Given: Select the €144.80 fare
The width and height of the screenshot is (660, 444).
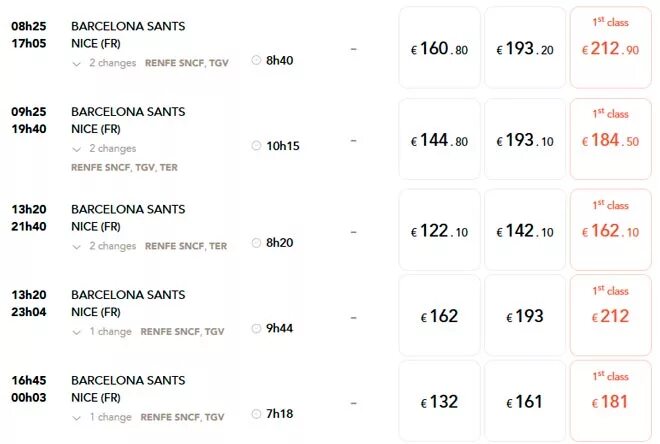Looking at the screenshot, I should (439, 139).
